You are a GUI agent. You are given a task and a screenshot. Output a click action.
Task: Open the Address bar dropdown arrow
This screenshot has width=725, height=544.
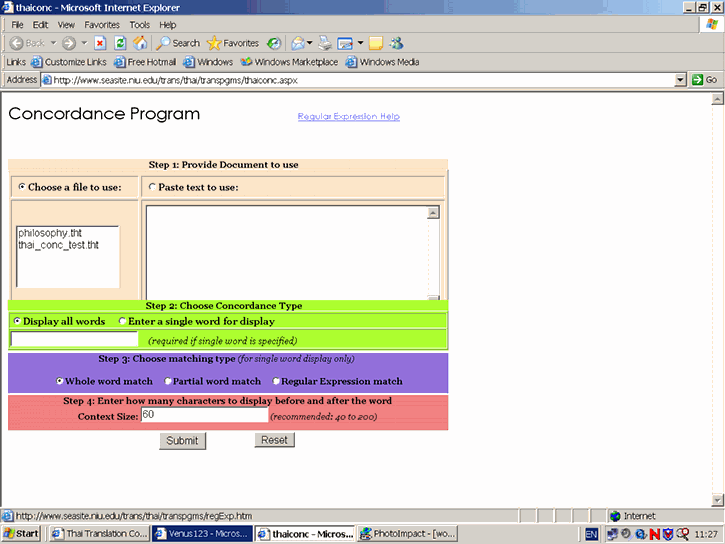[x=680, y=80]
